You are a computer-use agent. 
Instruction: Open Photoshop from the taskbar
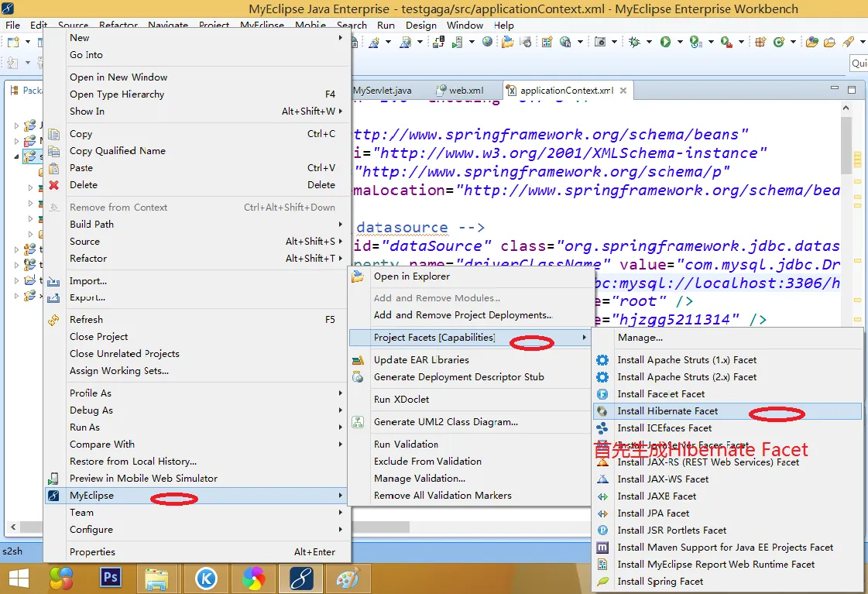click(x=111, y=578)
